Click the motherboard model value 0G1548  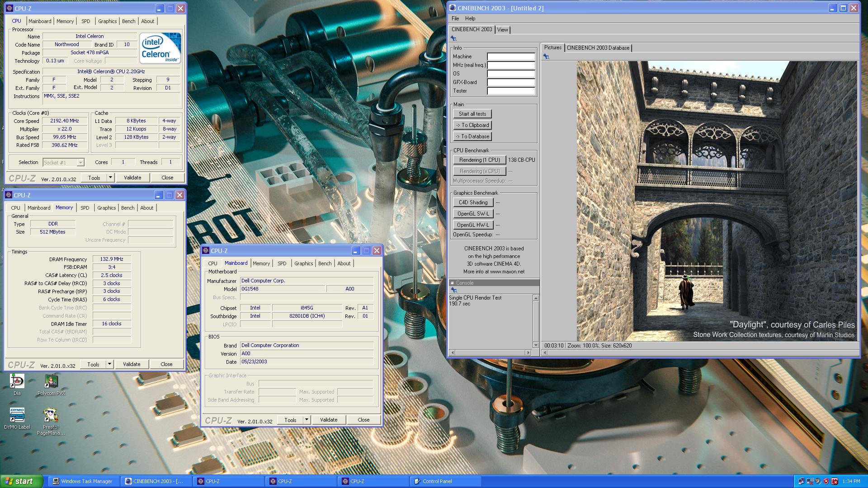282,289
